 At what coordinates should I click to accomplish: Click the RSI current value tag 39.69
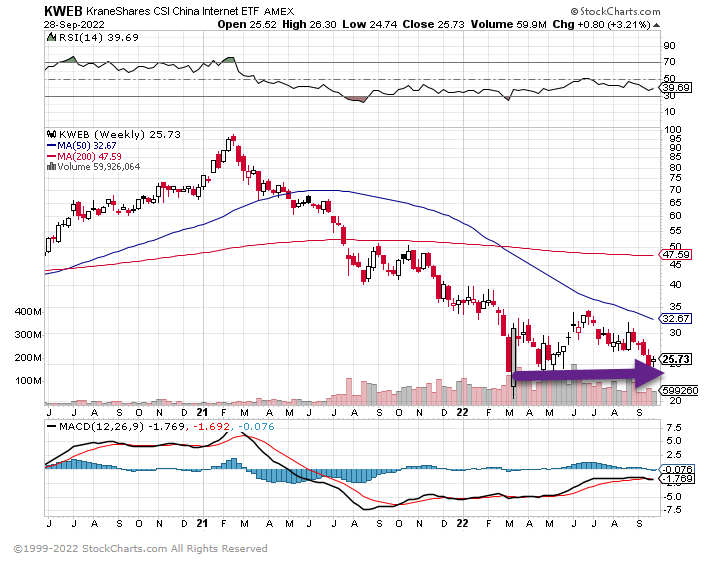pos(676,88)
